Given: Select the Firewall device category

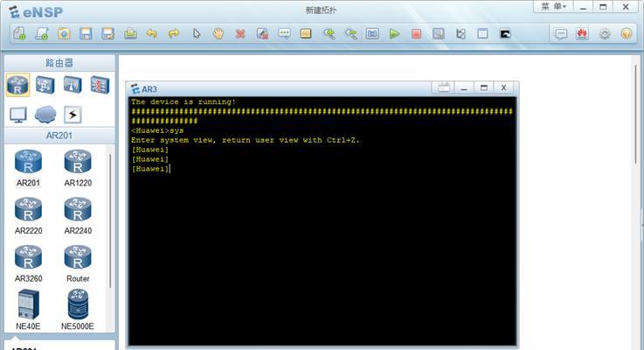Looking at the screenshot, I should click(100, 85).
